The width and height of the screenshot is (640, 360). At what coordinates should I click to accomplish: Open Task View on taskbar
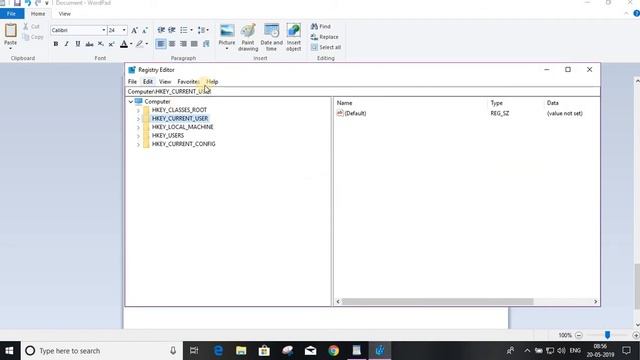(x=194, y=351)
